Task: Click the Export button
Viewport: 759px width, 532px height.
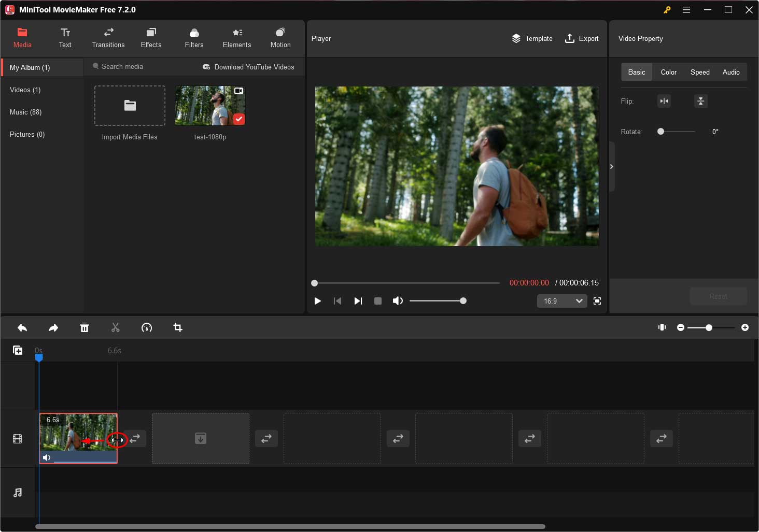Action: (x=582, y=38)
